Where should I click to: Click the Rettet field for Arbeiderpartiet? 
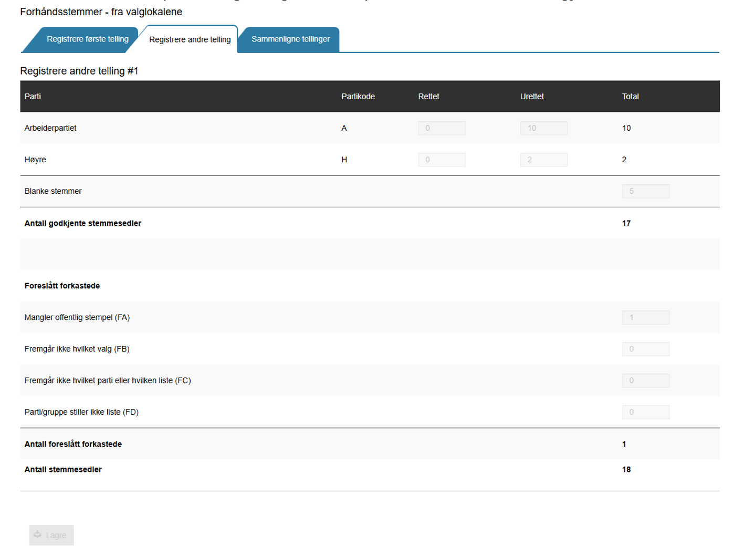pos(442,128)
